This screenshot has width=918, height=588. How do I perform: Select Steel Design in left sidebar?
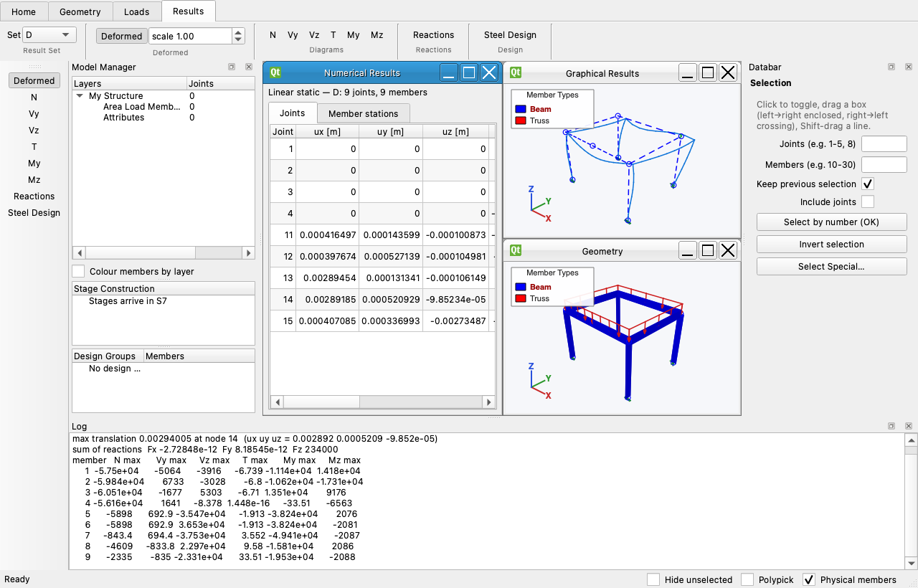point(34,212)
